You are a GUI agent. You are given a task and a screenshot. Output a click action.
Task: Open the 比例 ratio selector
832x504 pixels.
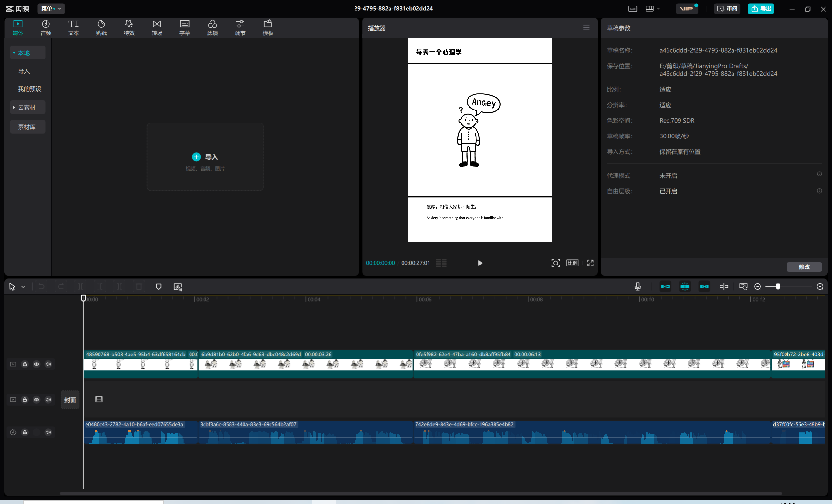572,263
